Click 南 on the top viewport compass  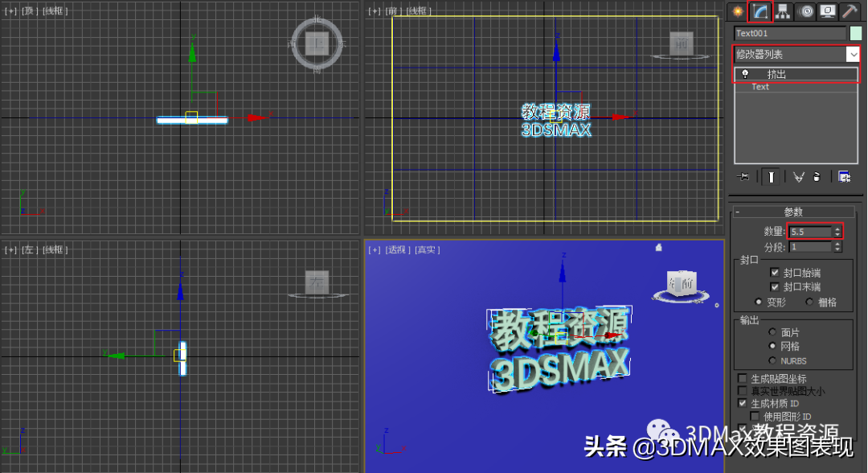click(317, 69)
